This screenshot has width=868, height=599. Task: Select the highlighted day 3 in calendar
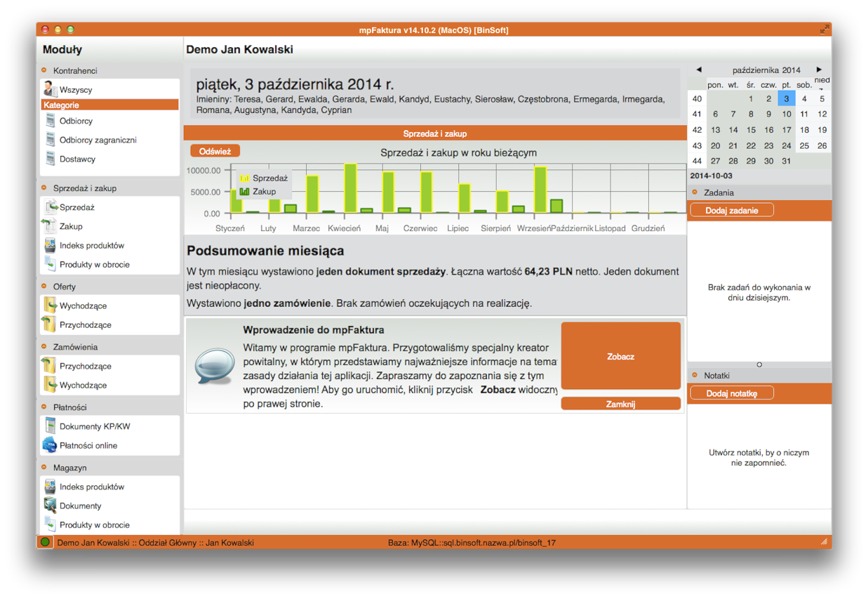(787, 99)
